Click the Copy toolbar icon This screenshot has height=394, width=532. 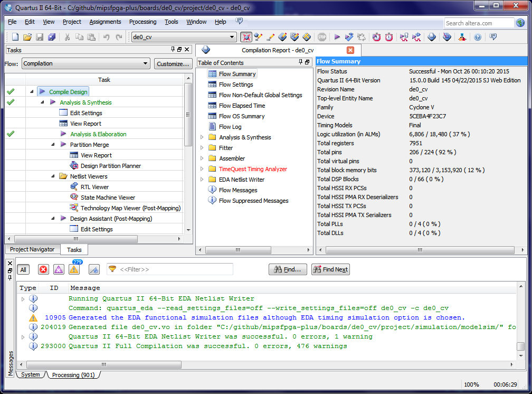pos(79,37)
